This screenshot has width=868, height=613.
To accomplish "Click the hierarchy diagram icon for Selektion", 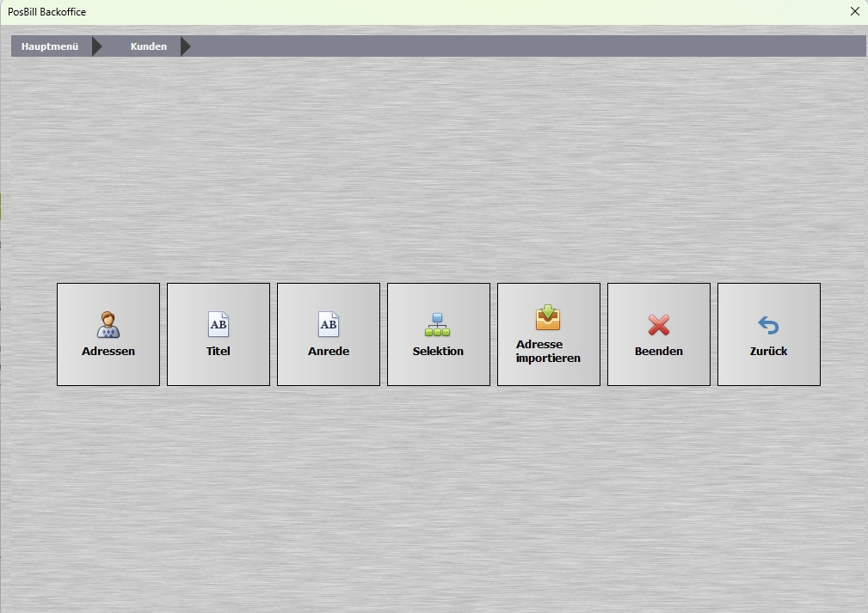I will pyautogui.click(x=437, y=325).
